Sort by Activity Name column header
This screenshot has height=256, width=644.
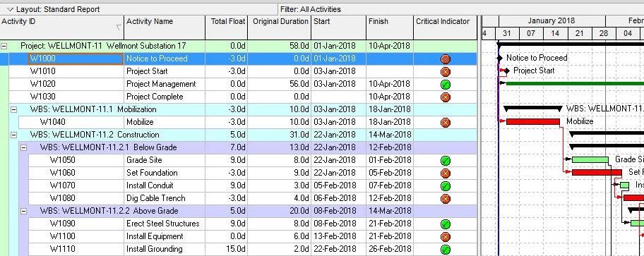pyautogui.click(x=165, y=28)
